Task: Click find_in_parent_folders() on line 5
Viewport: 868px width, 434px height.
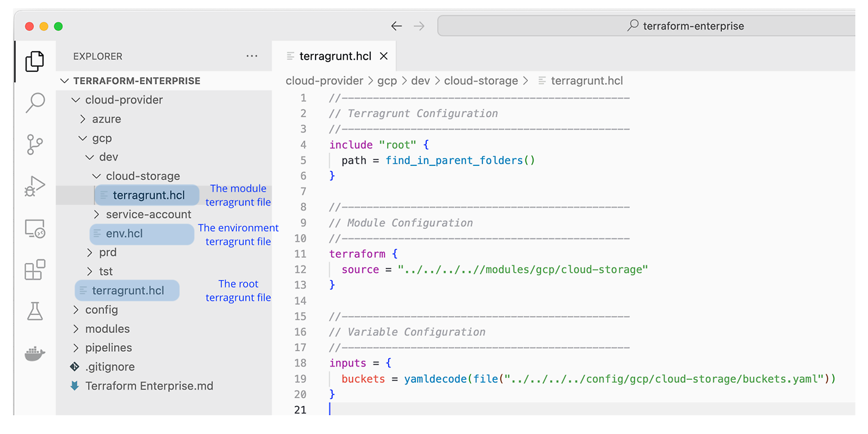Action: 460,160
